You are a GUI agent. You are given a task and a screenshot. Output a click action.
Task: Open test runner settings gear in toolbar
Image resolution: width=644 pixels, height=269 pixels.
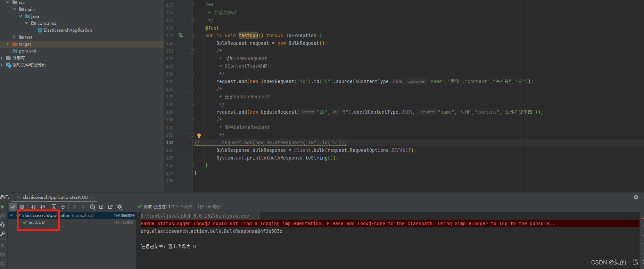pyautogui.click(x=119, y=207)
